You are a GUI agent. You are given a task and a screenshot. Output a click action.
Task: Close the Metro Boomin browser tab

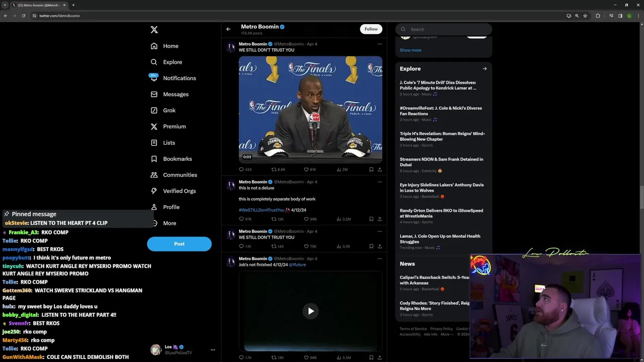pyautogui.click(x=64, y=5)
